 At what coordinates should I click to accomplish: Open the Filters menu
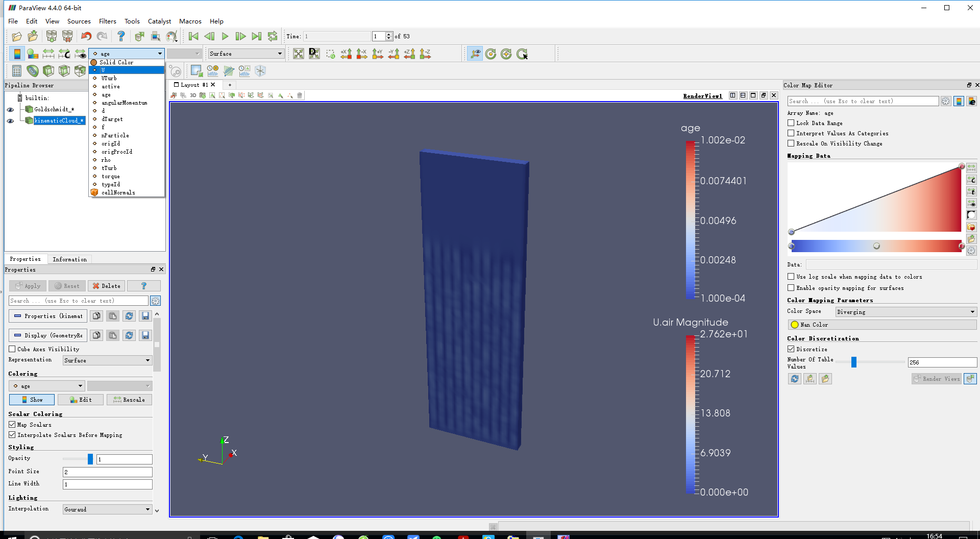(107, 21)
